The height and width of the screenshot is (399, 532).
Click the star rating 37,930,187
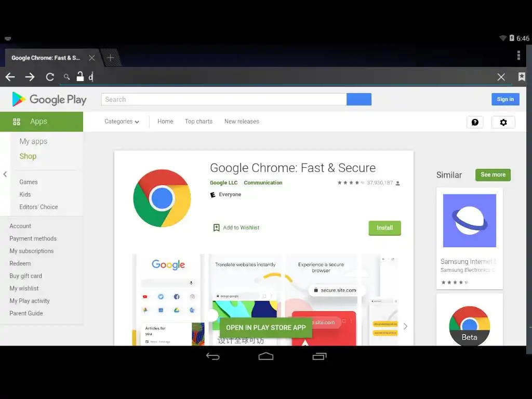[x=368, y=183]
